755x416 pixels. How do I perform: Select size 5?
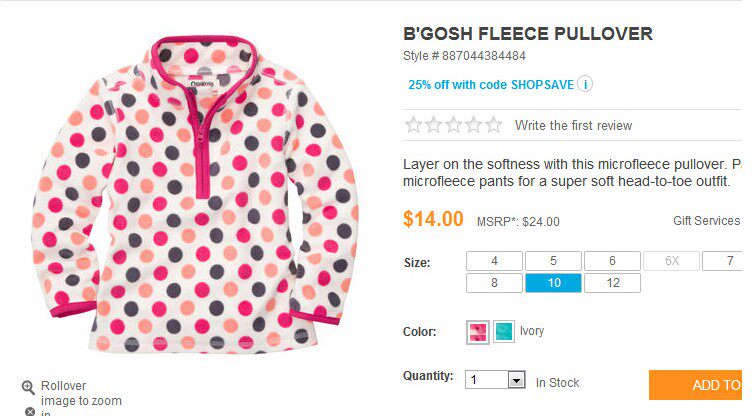553,261
